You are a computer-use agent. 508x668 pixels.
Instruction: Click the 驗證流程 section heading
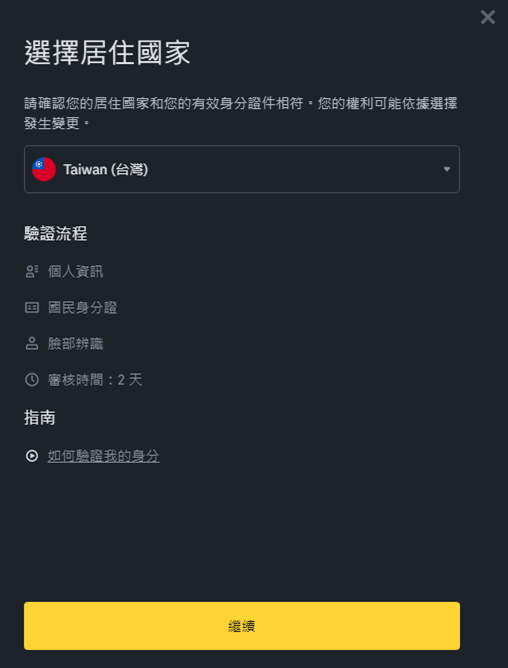[x=56, y=233]
